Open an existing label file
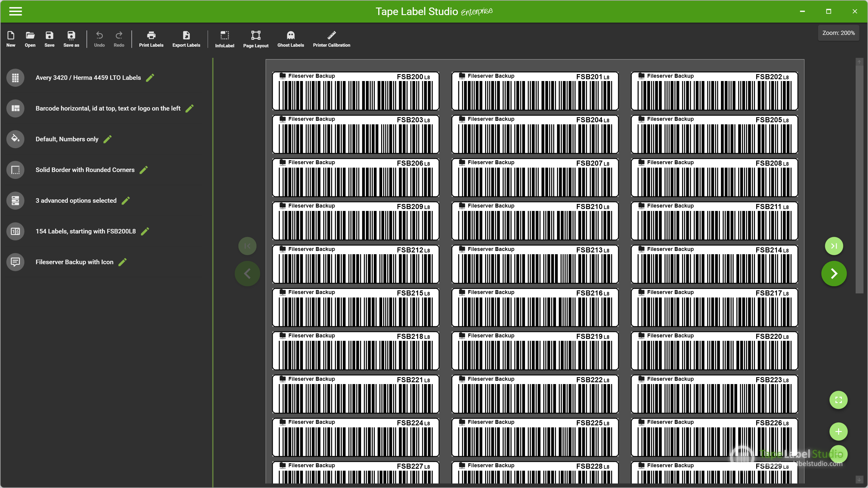868x488 pixels. coord(30,39)
